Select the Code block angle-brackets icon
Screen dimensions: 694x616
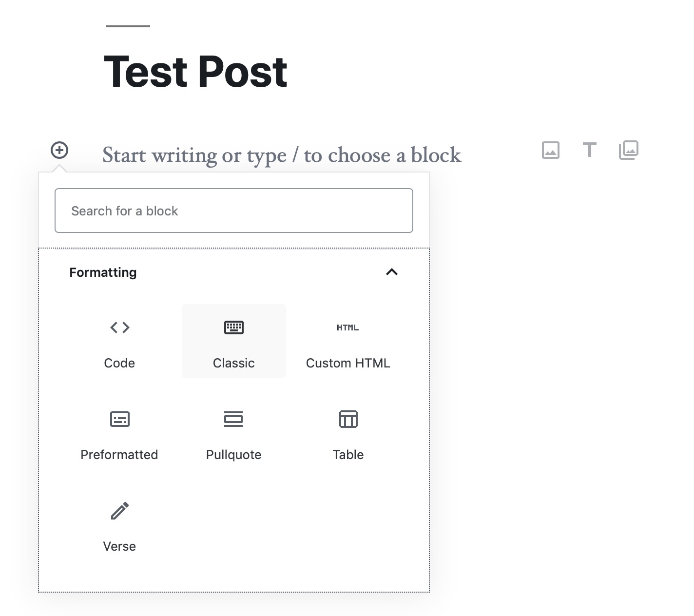[x=119, y=327]
